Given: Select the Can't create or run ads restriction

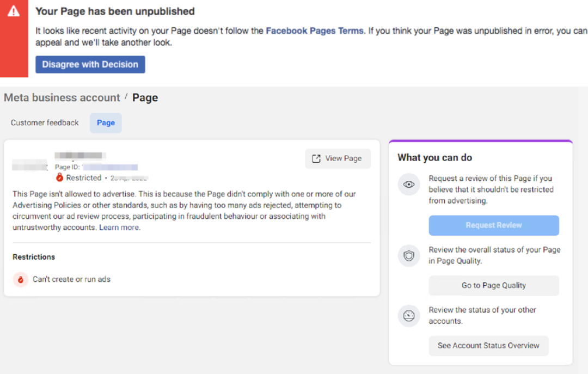Looking at the screenshot, I should [71, 279].
